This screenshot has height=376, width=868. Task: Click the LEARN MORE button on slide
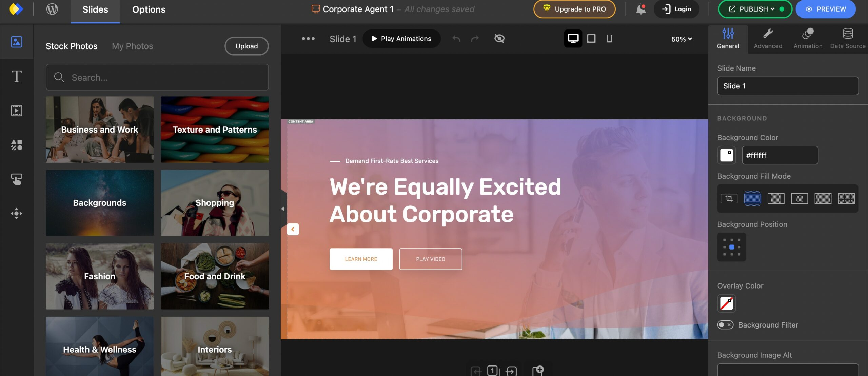(361, 259)
